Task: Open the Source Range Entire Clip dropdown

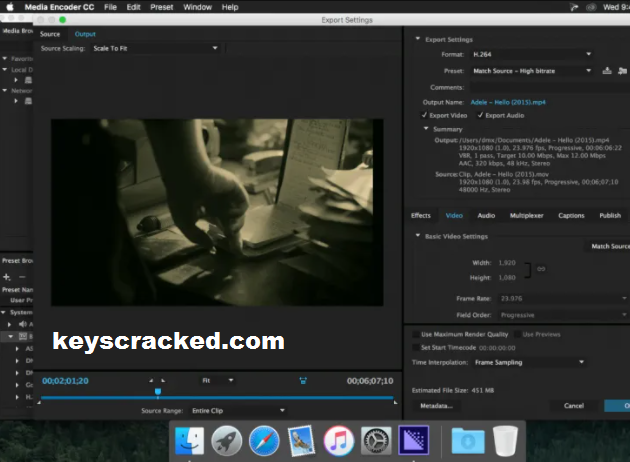Action: pyautogui.click(x=237, y=411)
